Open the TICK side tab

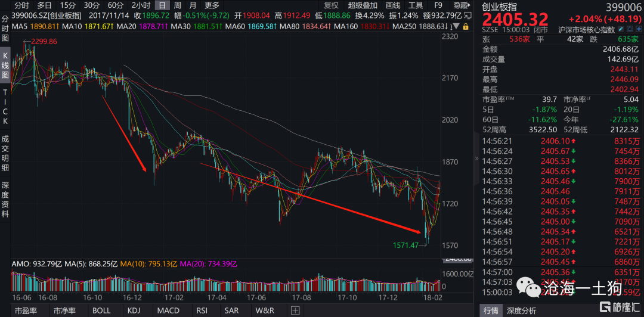pos(5,108)
